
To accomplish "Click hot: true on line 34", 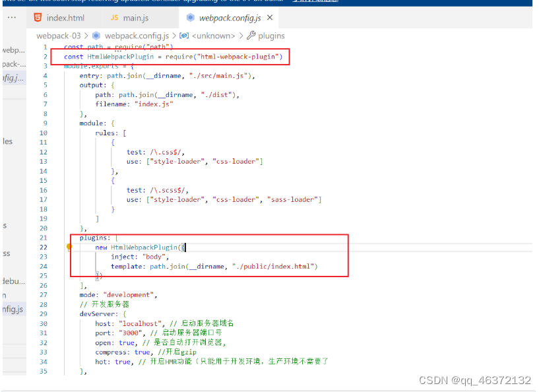I will coord(114,362).
